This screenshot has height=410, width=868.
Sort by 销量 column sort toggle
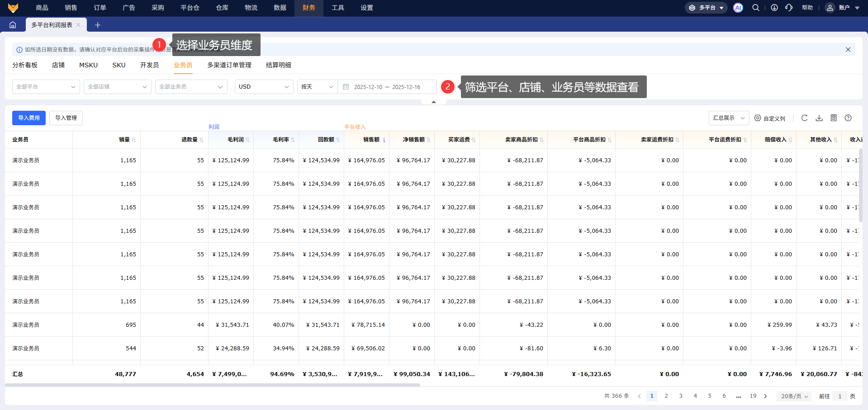[133, 140]
